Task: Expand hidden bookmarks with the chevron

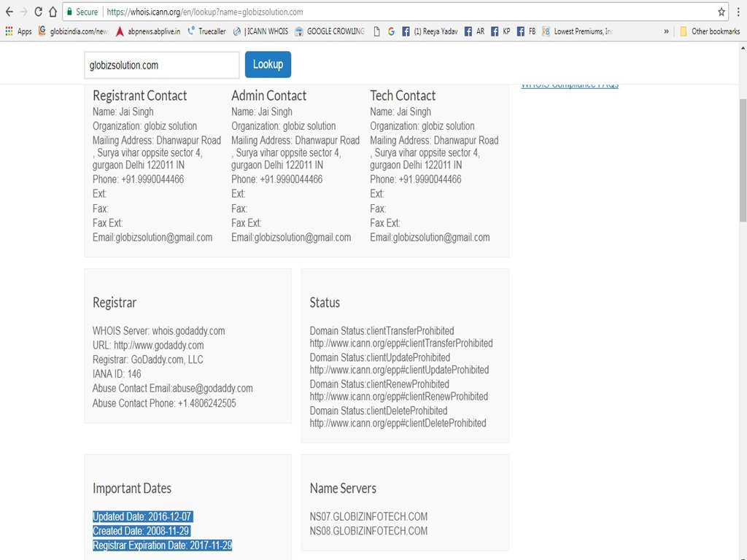Action: click(666, 31)
